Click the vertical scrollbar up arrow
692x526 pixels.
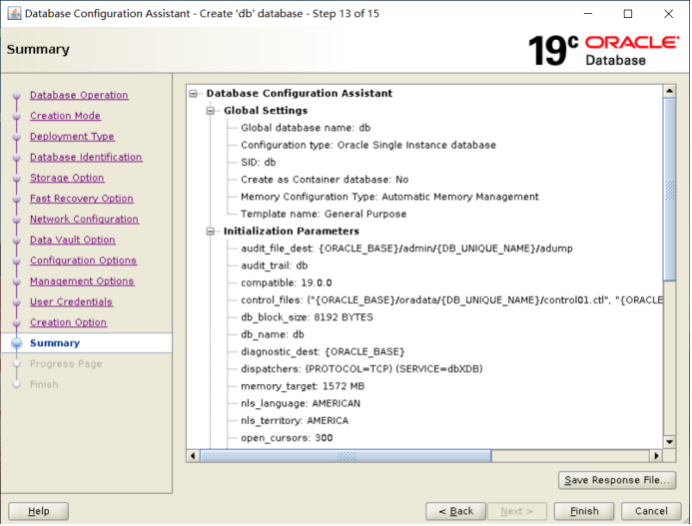pyautogui.click(x=669, y=91)
